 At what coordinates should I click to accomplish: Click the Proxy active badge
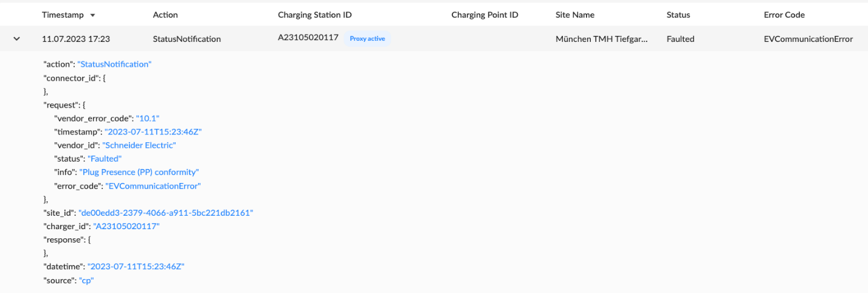[x=368, y=38]
